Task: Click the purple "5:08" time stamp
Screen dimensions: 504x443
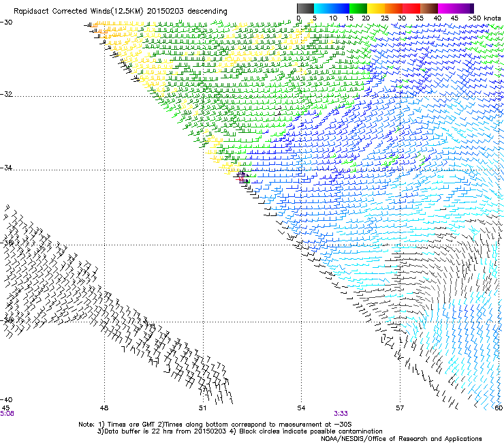Action: click(7, 414)
